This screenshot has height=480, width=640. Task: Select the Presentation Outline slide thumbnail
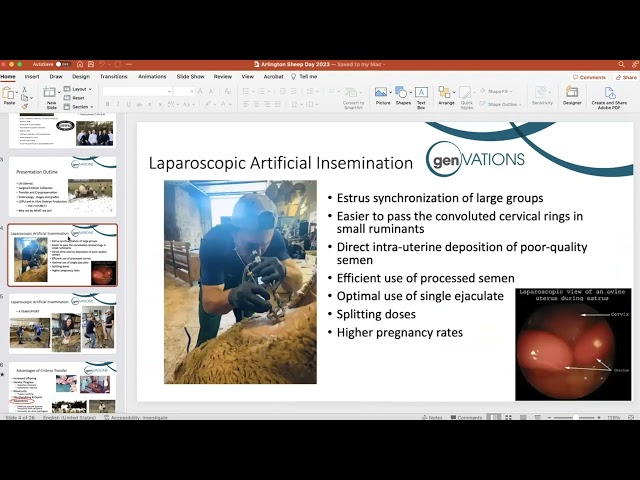pyautogui.click(x=62, y=187)
